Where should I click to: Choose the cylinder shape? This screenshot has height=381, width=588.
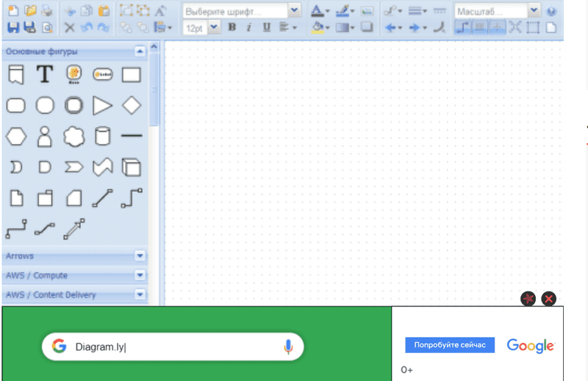102,137
